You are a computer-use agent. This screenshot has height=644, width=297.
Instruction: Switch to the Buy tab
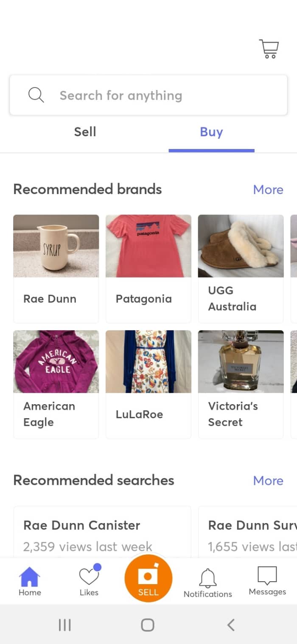tap(211, 132)
